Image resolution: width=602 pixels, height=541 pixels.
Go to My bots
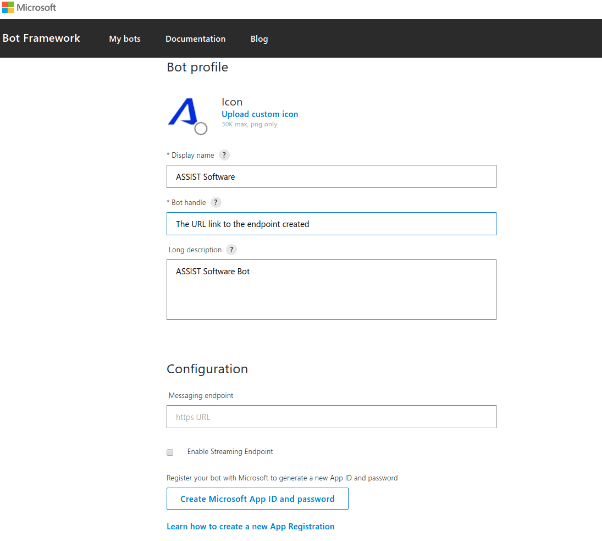(x=125, y=39)
